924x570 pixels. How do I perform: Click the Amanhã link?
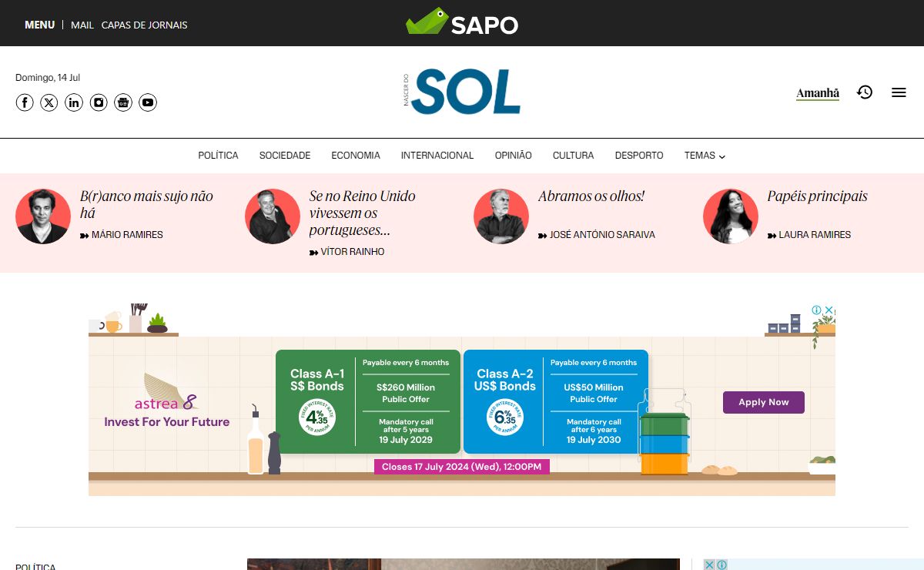click(x=818, y=93)
